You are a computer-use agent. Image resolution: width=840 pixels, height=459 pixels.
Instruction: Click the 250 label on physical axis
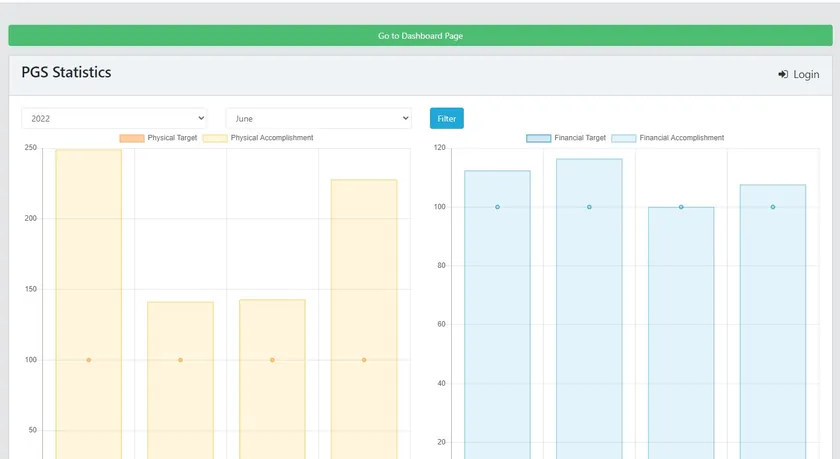[x=31, y=148]
